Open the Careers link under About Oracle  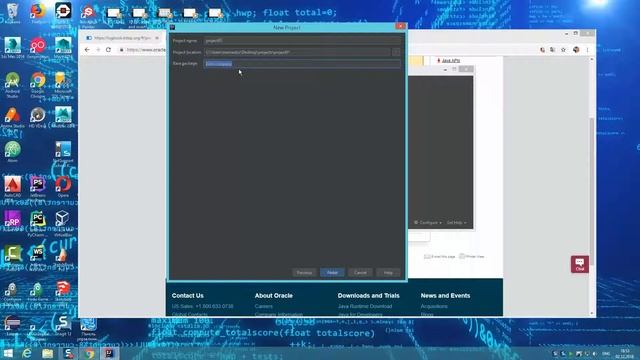pyautogui.click(x=264, y=306)
